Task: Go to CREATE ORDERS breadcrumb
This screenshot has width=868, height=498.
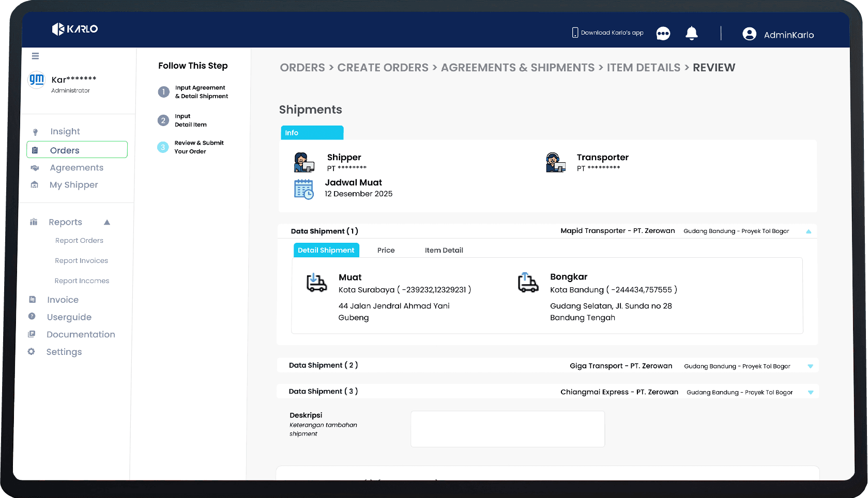Action: coord(383,68)
